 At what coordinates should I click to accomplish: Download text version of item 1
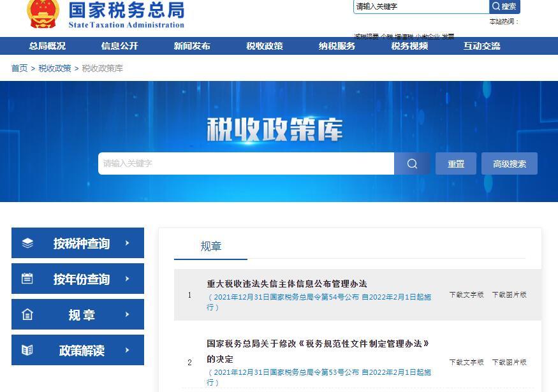(x=466, y=295)
